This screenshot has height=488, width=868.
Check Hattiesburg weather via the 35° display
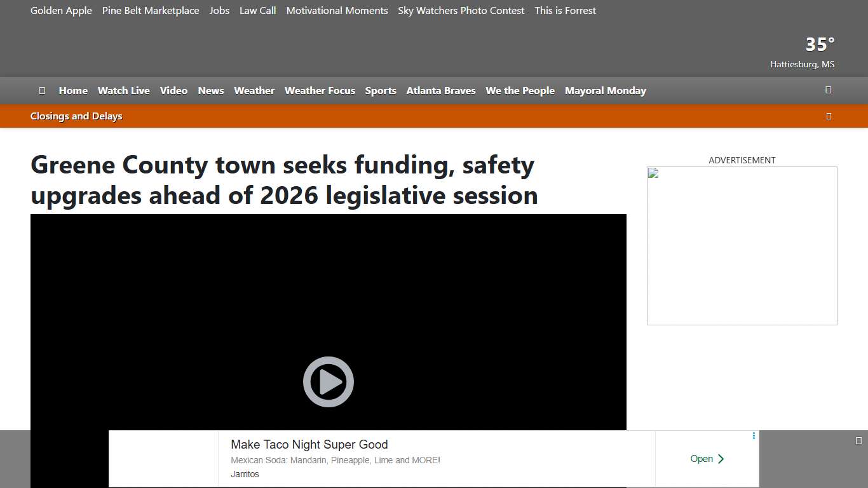pos(819,44)
